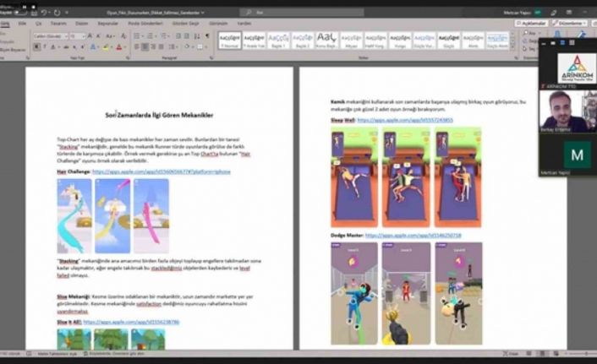Open the Change Case (Aa) dropdown

point(110,35)
